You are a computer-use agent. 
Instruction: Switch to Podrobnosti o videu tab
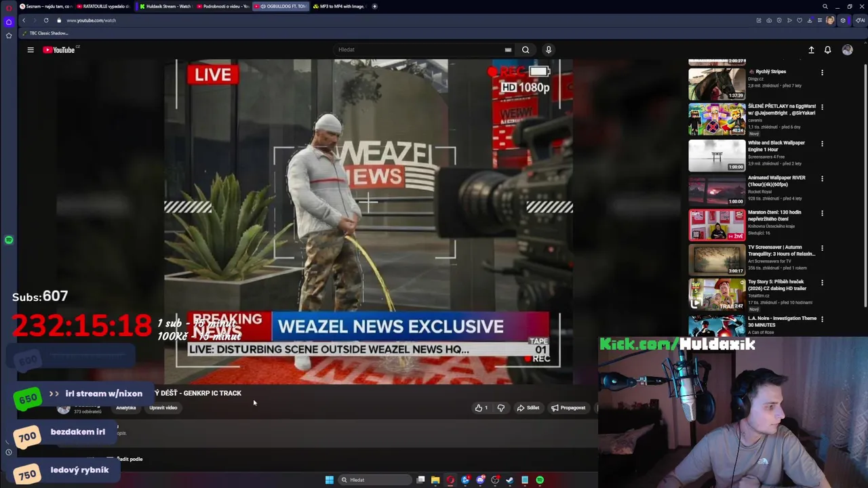pos(224,6)
